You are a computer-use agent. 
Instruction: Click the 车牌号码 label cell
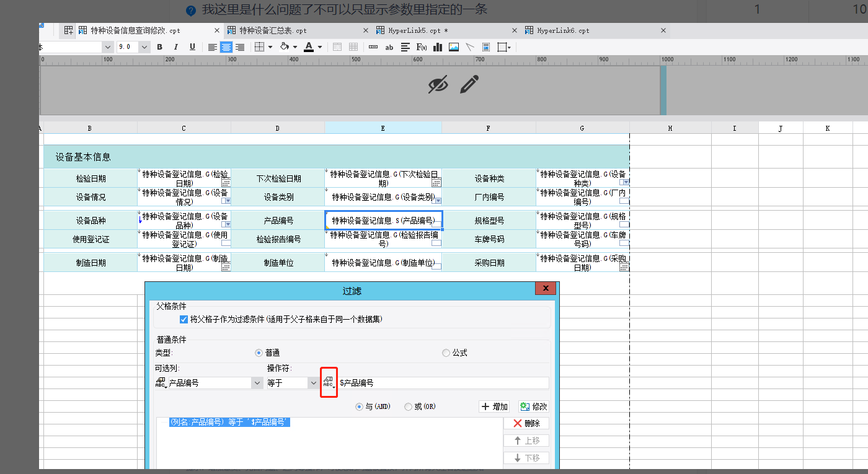tap(489, 239)
